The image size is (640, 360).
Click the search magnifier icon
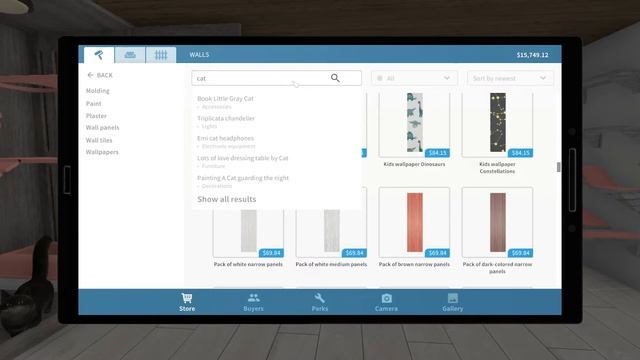[x=335, y=78]
